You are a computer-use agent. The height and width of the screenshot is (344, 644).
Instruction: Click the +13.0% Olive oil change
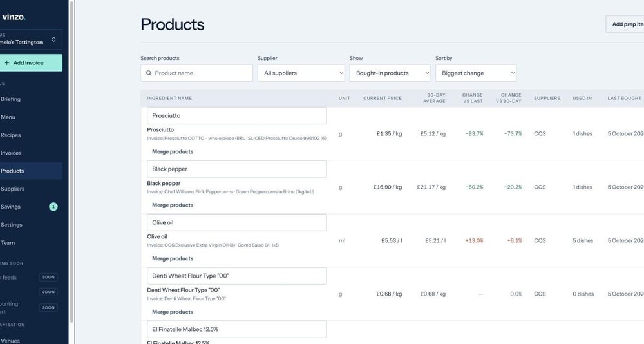pos(474,240)
